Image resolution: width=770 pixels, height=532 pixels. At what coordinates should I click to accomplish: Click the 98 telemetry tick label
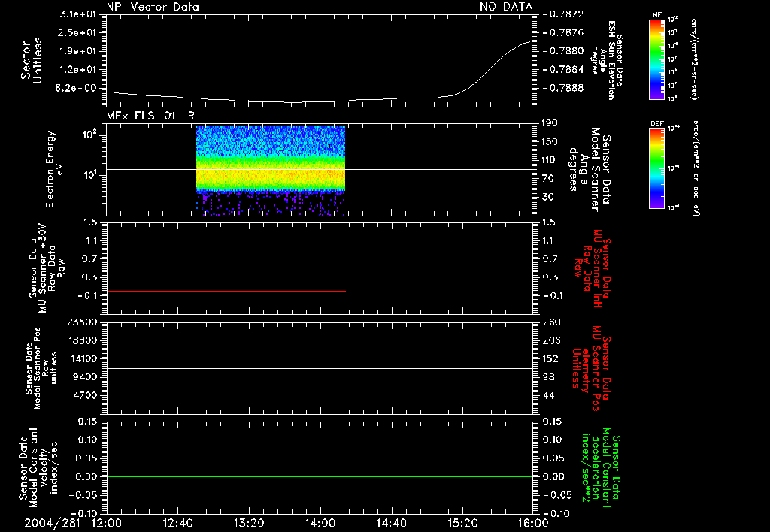[547, 377]
